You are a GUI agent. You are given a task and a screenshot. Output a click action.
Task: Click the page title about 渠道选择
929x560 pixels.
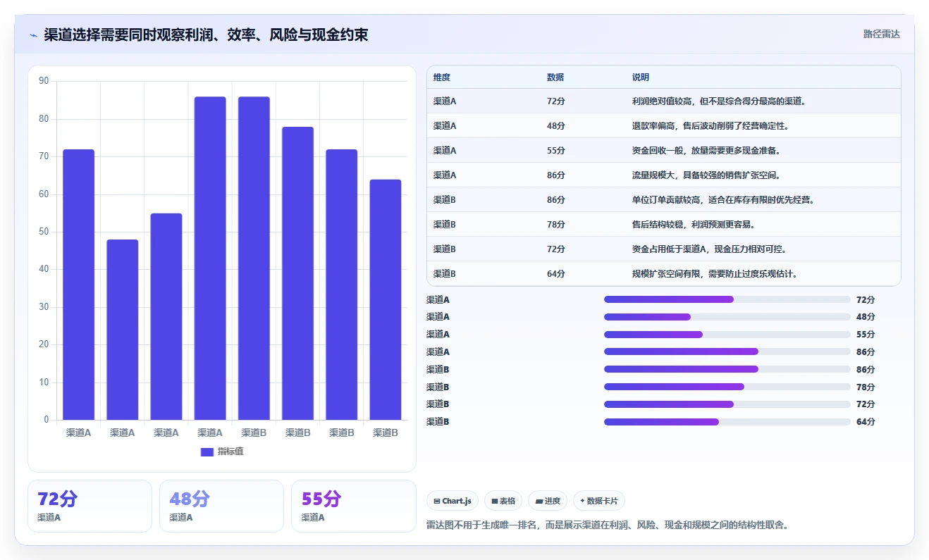(206, 35)
